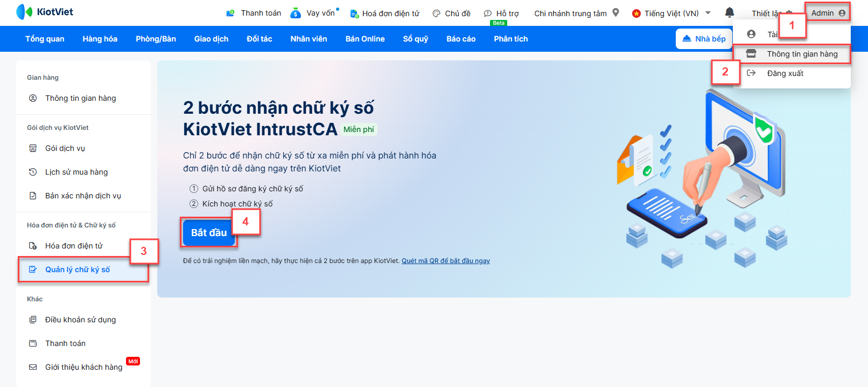Click the account person icon in dropdown
The width and height of the screenshot is (868, 387).
click(751, 34)
